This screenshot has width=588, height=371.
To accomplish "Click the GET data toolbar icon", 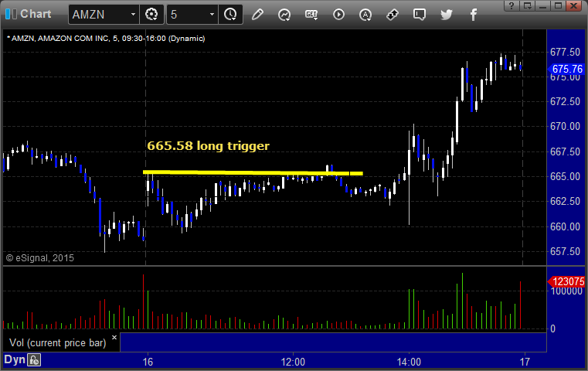I will (x=311, y=15).
